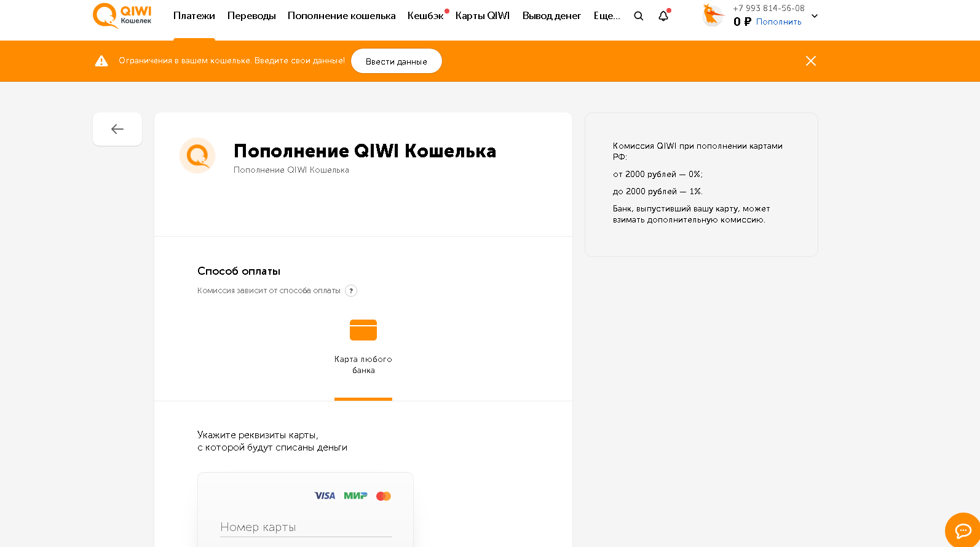
Task: Open the search magnifier icon
Action: 639,16
